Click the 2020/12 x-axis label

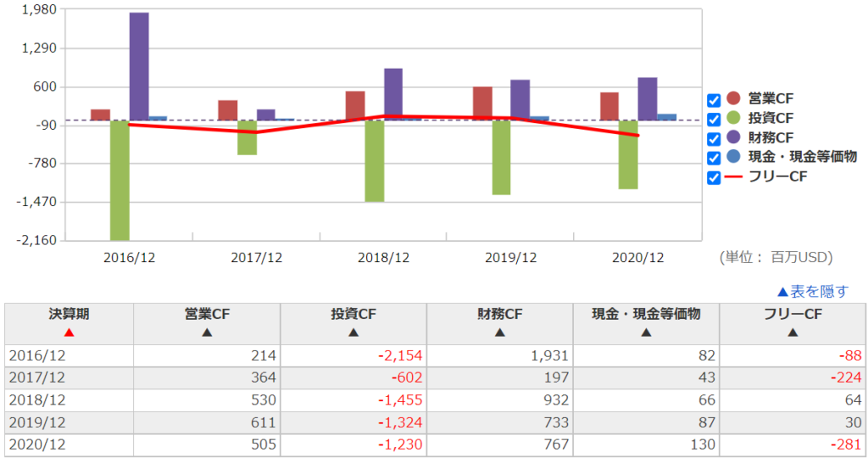pyautogui.click(x=637, y=258)
